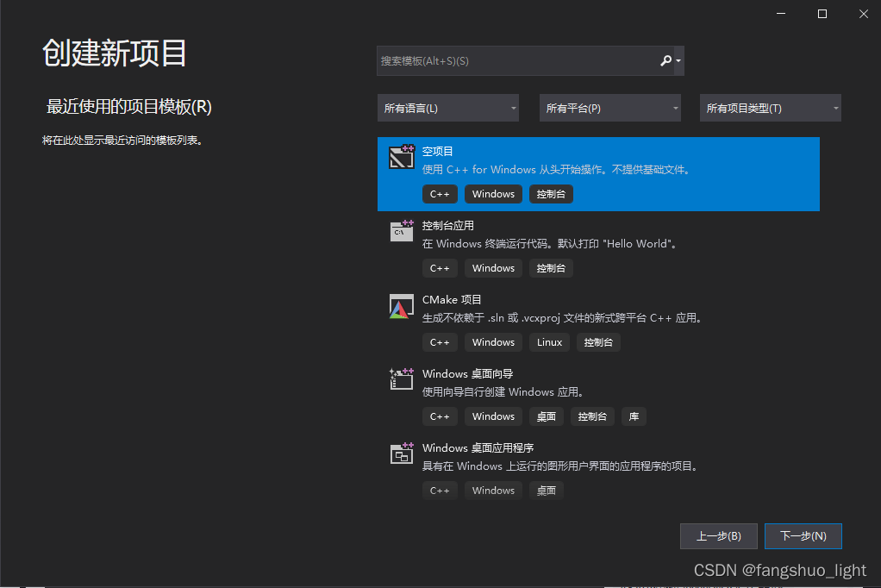Screen dimensions: 881x588
Task: Click the Linux tag under CMake 项目
Action: coord(549,342)
